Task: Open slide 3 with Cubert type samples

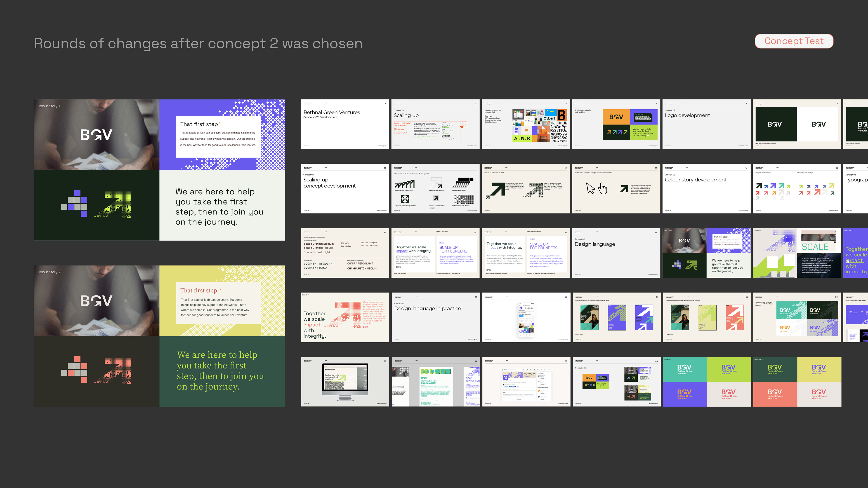Action: point(526,124)
